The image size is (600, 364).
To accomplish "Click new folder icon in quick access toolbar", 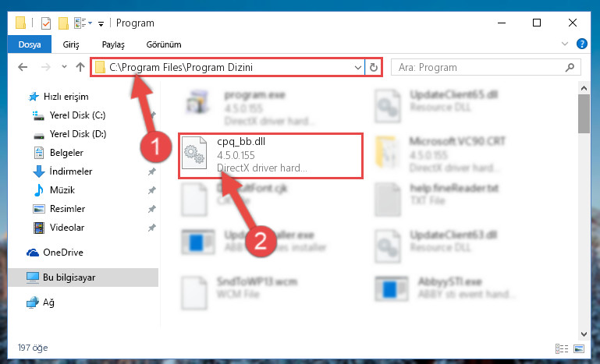I will [x=63, y=23].
